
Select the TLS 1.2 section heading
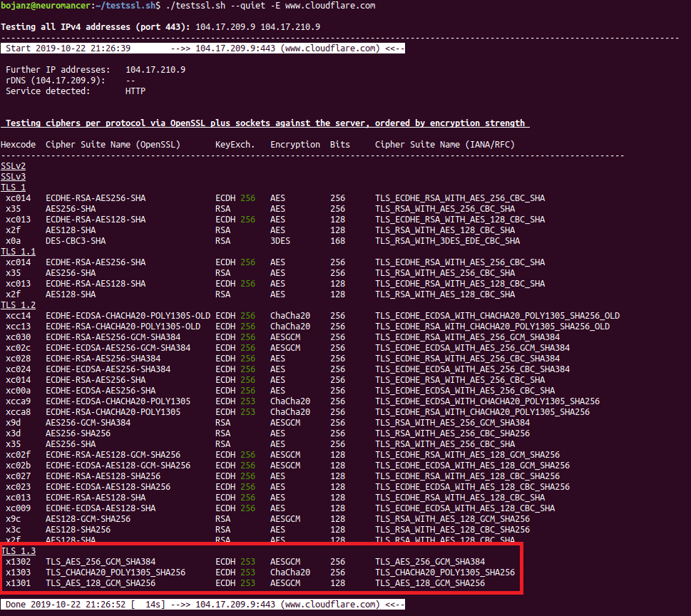[x=18, y=305]
